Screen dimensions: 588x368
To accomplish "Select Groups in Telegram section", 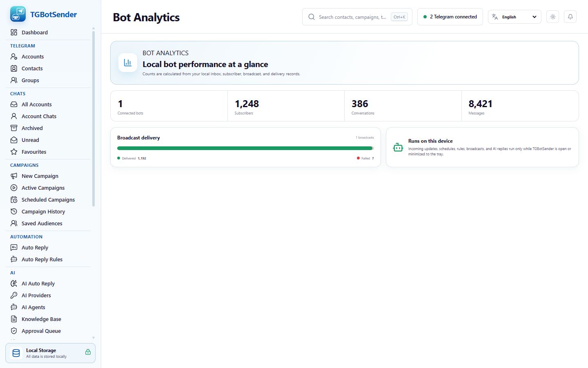I will [x=48, y=80].
